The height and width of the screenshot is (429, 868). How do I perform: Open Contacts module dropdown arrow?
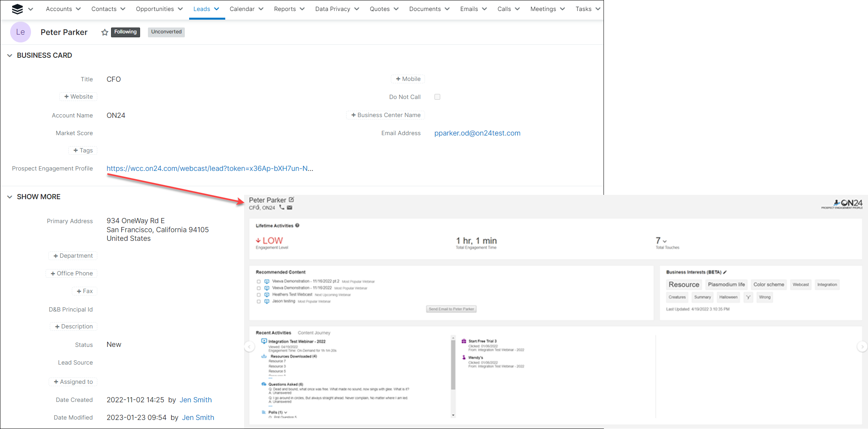point(123,9)
